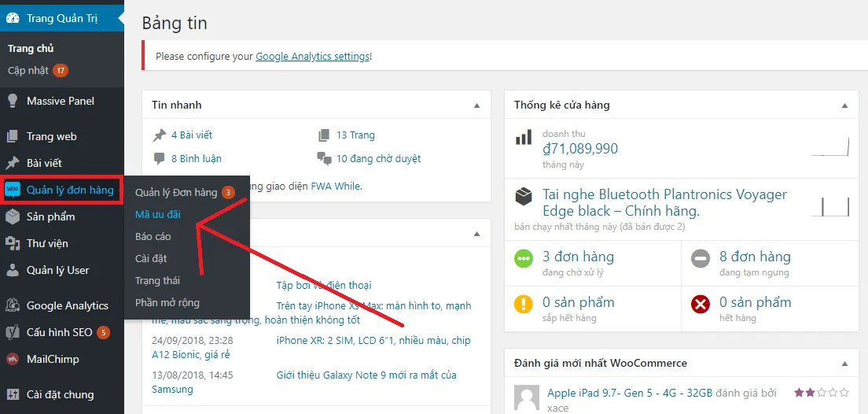
Task: Click the pushpin icon beside 4 Bài viết
Action: (160, 135)
